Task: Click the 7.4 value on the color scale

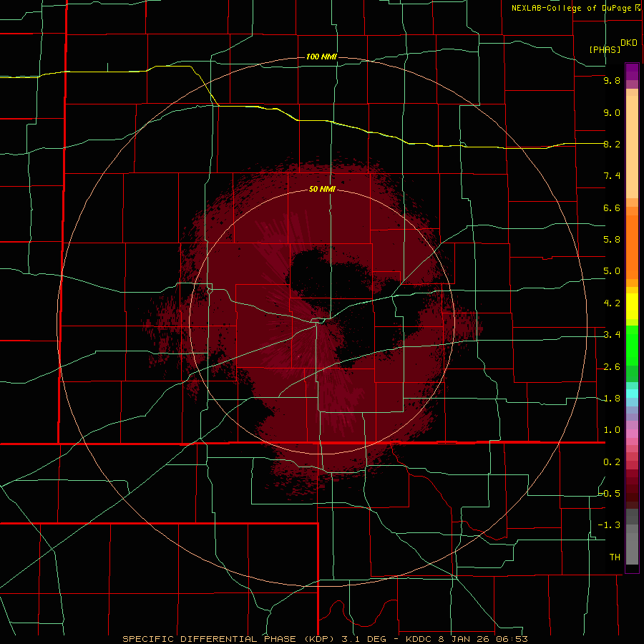Action: [x=612, y=176]
